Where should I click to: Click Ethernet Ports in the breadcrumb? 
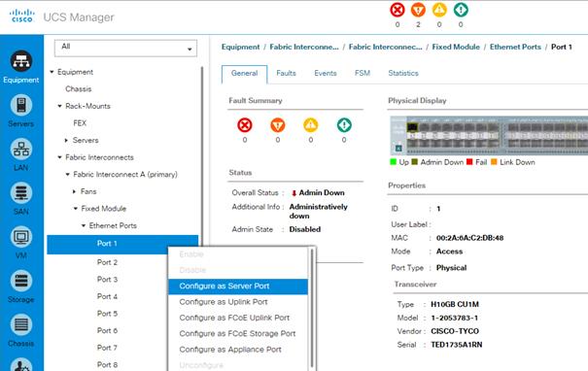[515, 48]
